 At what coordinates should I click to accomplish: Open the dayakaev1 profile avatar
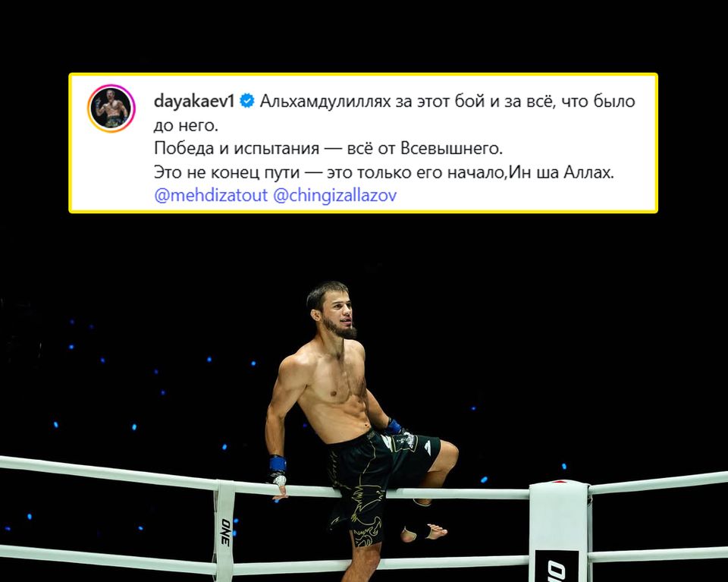[111, 109]
